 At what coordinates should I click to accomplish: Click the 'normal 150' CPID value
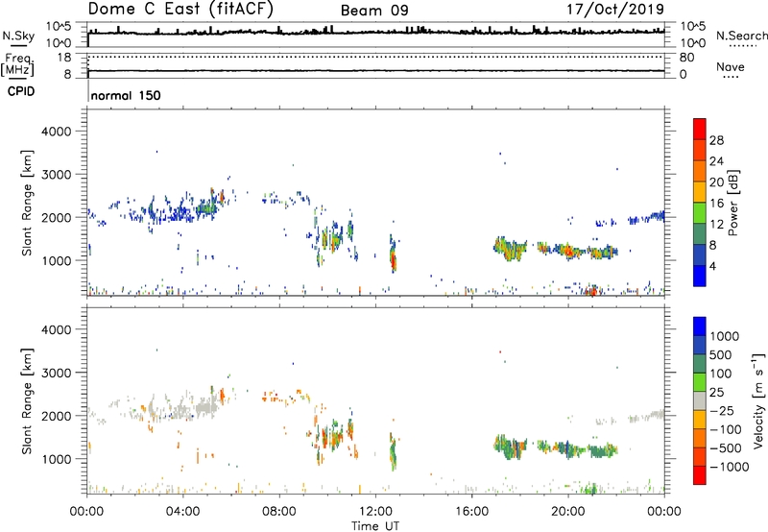[126, 95]
